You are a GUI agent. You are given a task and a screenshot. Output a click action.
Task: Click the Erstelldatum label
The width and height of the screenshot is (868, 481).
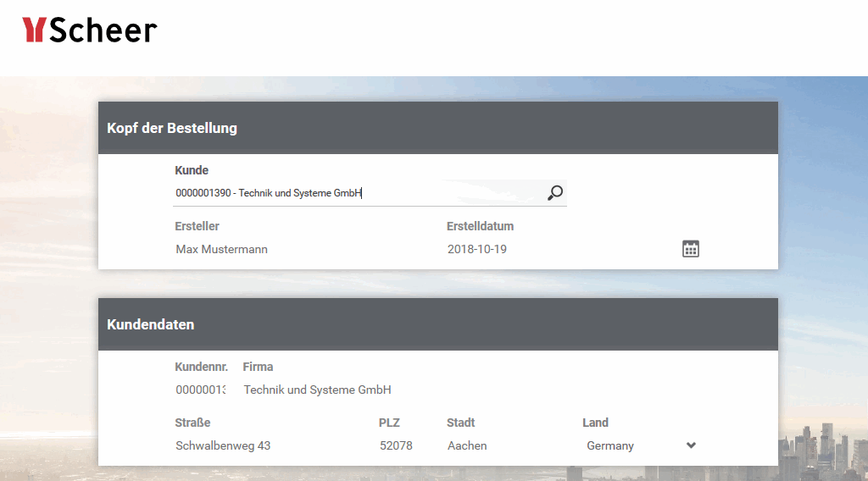[480, 226]
